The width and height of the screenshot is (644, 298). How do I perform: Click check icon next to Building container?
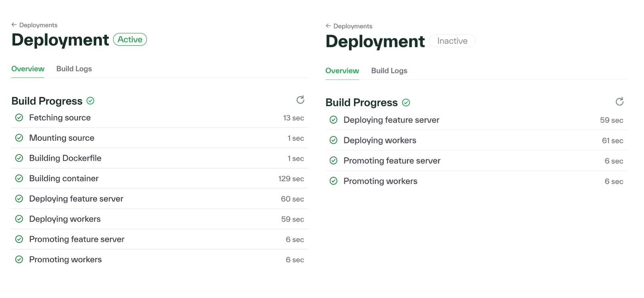(19, 178)
